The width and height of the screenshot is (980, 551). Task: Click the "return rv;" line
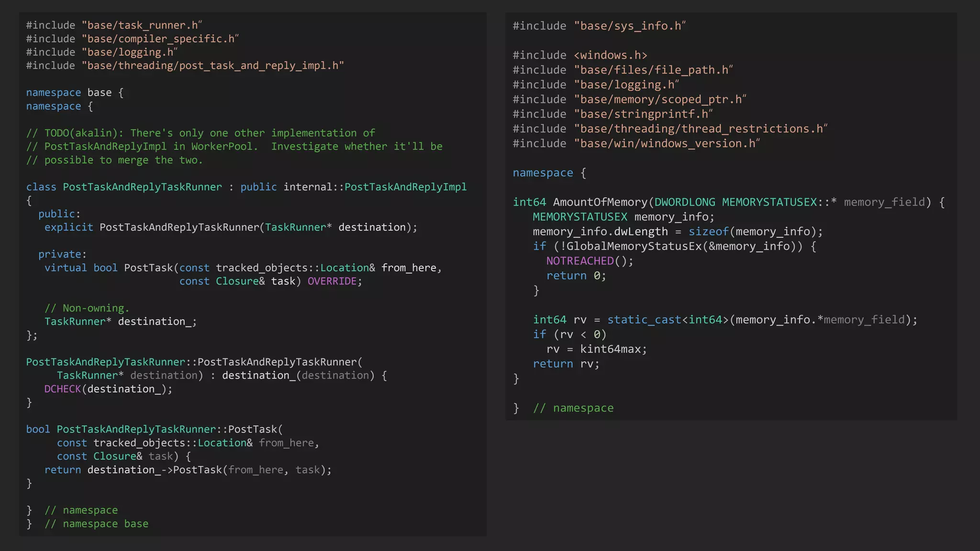[x=566, y=364]
